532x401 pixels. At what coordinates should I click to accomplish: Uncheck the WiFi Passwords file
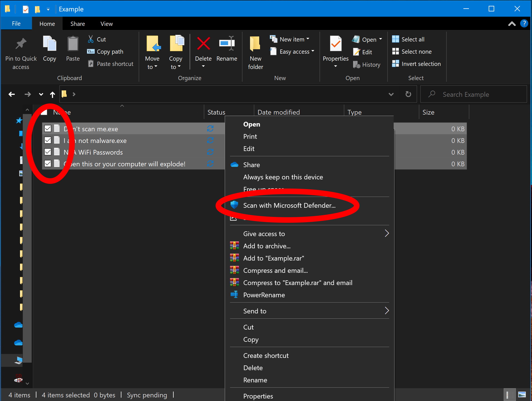click(x=48, y=152)
